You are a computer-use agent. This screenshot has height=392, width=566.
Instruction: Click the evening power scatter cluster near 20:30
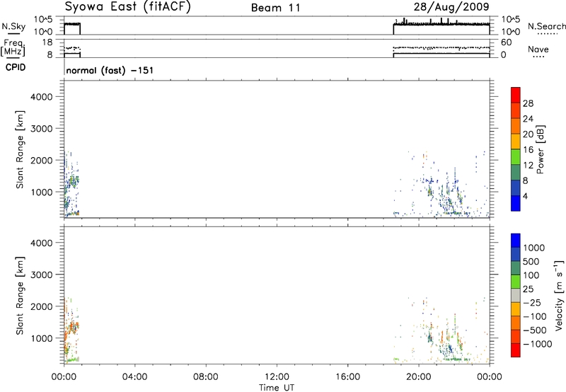click(x=430, y=191)
